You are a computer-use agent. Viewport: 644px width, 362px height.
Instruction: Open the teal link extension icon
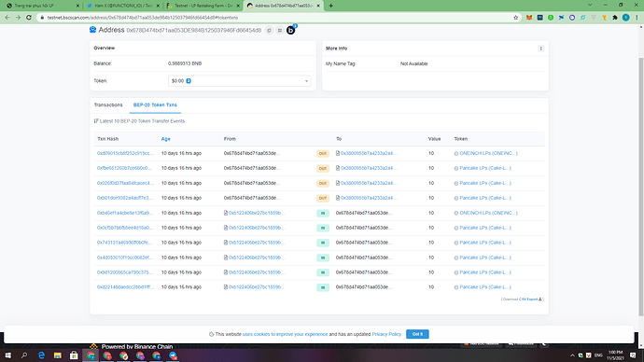pyautogui.click(x=582, y=18)
